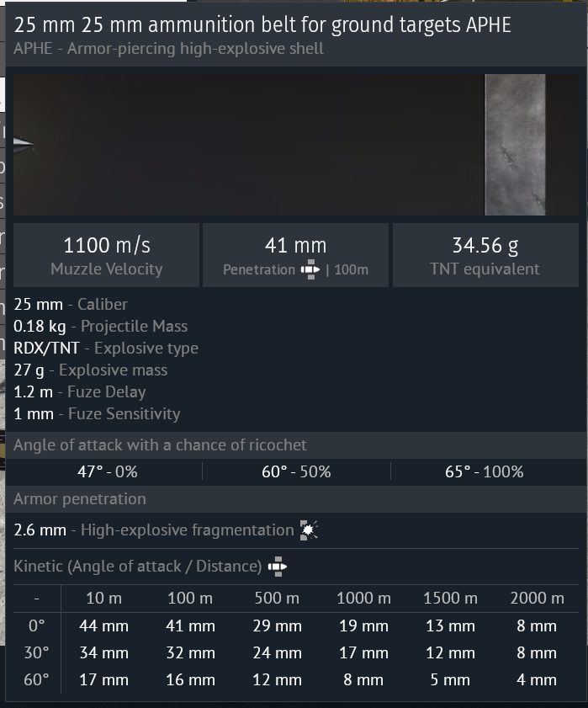Click the 1.2 m Fuze Delay line
The width and height of the screenshot is (588, 708).
click(80, 391)
